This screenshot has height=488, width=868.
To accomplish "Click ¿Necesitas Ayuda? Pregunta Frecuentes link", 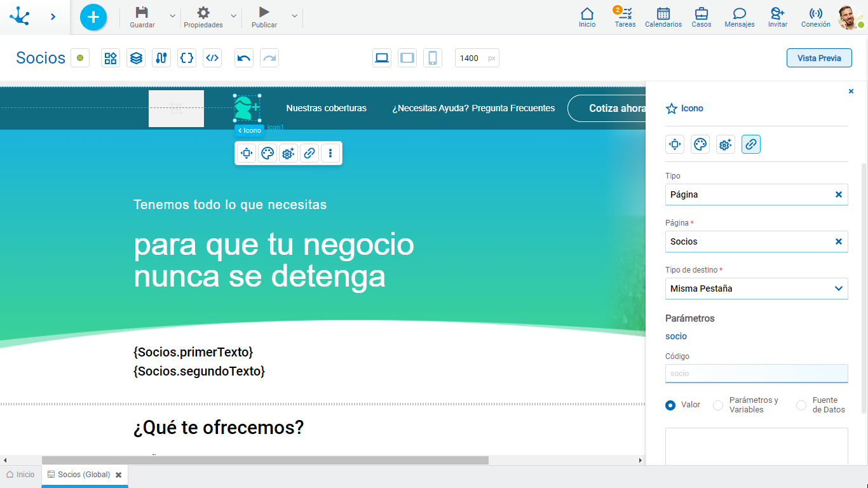I will tap(473, 108).
